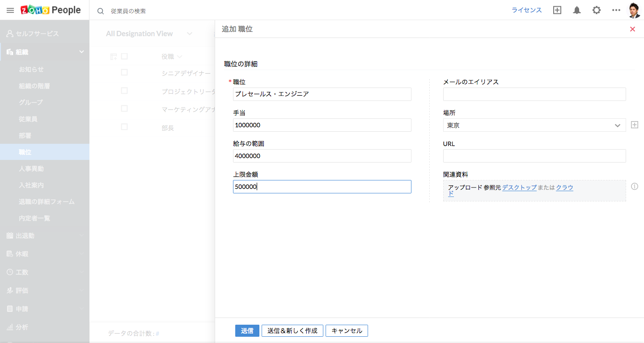Click the メールのエイリアス input field
Screen dimensions: 644x343
pos(534,94)
